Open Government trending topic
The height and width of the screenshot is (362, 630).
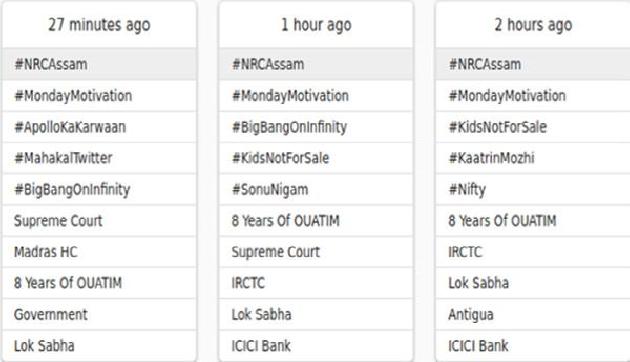coord(99,314)
